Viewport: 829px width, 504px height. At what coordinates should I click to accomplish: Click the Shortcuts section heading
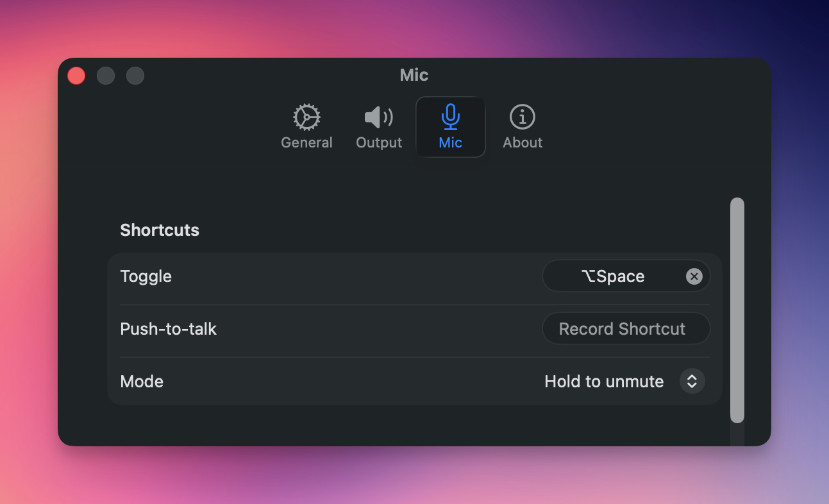[160, 230]
